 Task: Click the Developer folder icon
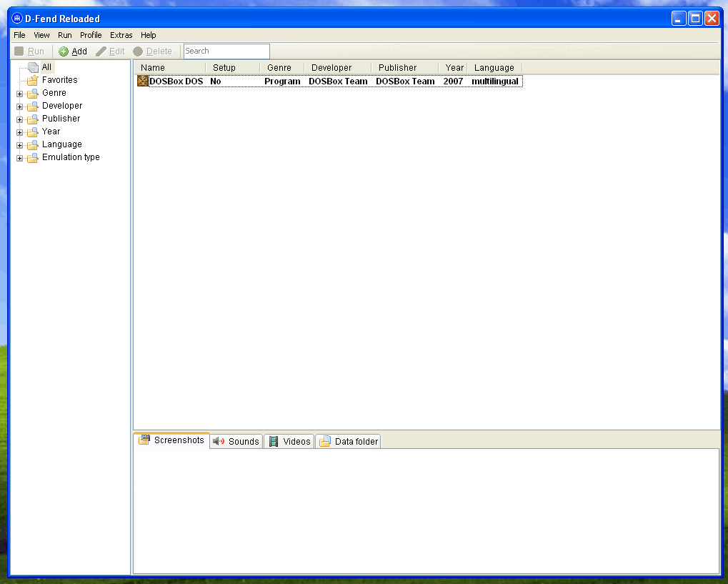point(32,107)
